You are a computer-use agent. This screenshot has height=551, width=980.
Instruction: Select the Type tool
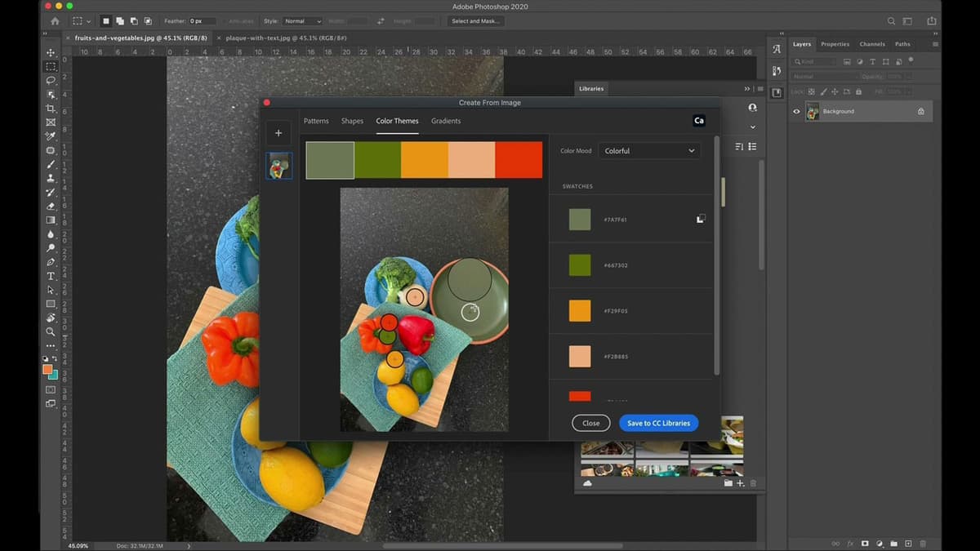pyautogui.click(x=50, y=274)
